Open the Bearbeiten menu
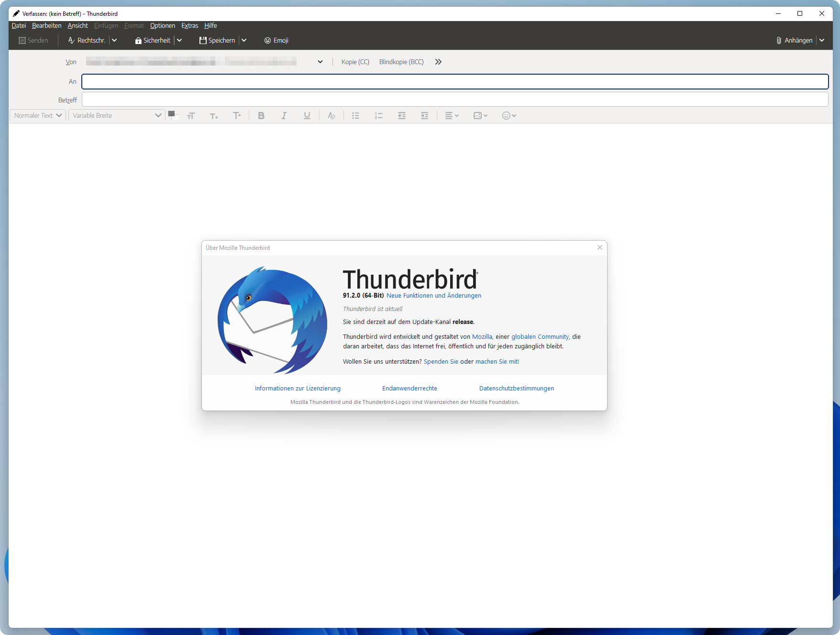The height and width of the screenshot is (635, 840). [x=47, y=26]
